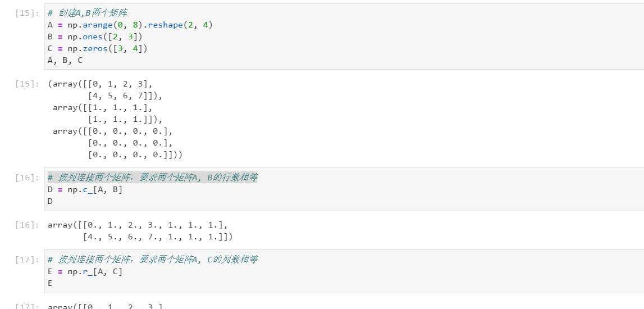Viewport: 644px width, 309px height.
Task: Click the concatenated array output of cell 16
Action: coord(140,231)
